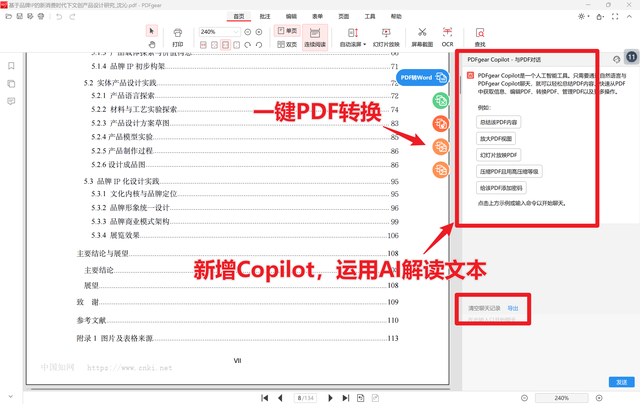Viewport: 640px width, 404px height.
Task: Click 屏幕截图 screenshot tool
Action: coord(422,38)
